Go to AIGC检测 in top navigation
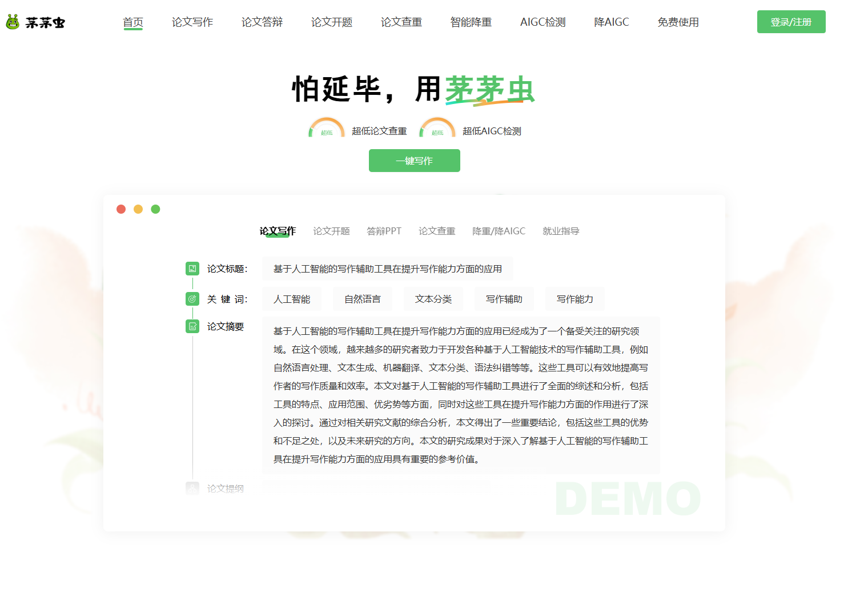This screenshot has width=868, height=608. [542, 22]
